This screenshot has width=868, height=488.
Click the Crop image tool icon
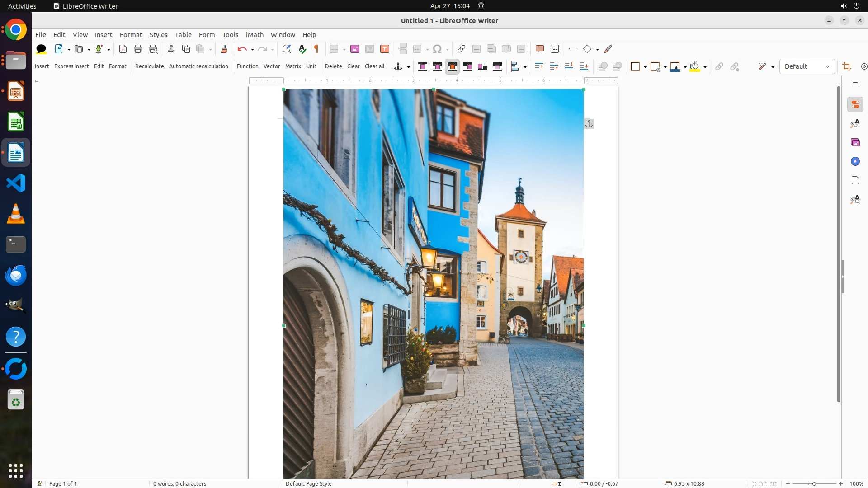point(847,66)
